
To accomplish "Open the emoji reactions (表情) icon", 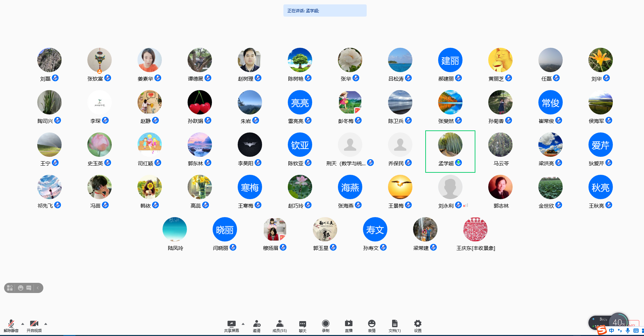I will coord(372,325).
